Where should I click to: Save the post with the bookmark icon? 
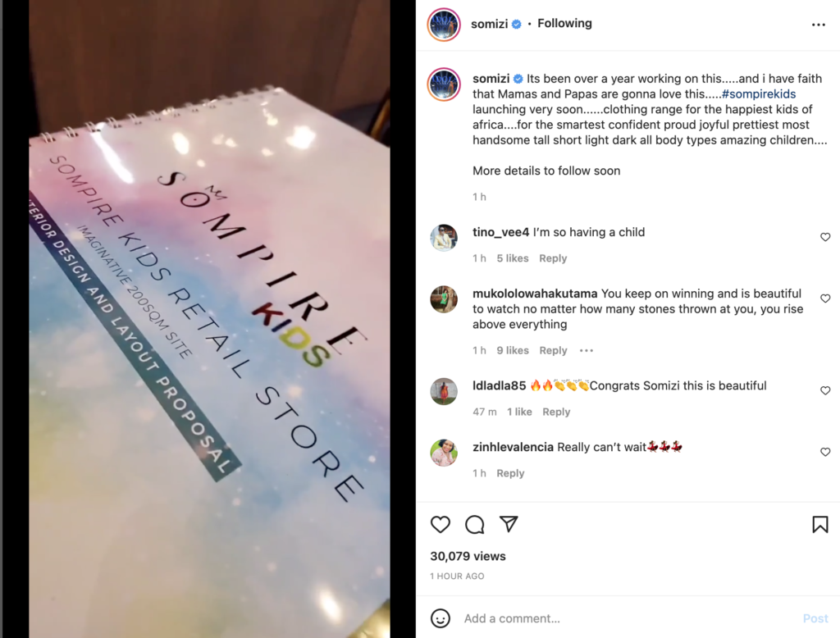click(819, 524)
